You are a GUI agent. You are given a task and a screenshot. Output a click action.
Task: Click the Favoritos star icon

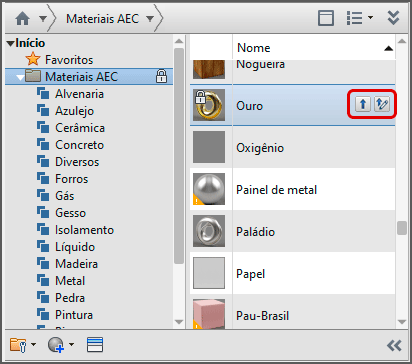(x=33, y=59)
